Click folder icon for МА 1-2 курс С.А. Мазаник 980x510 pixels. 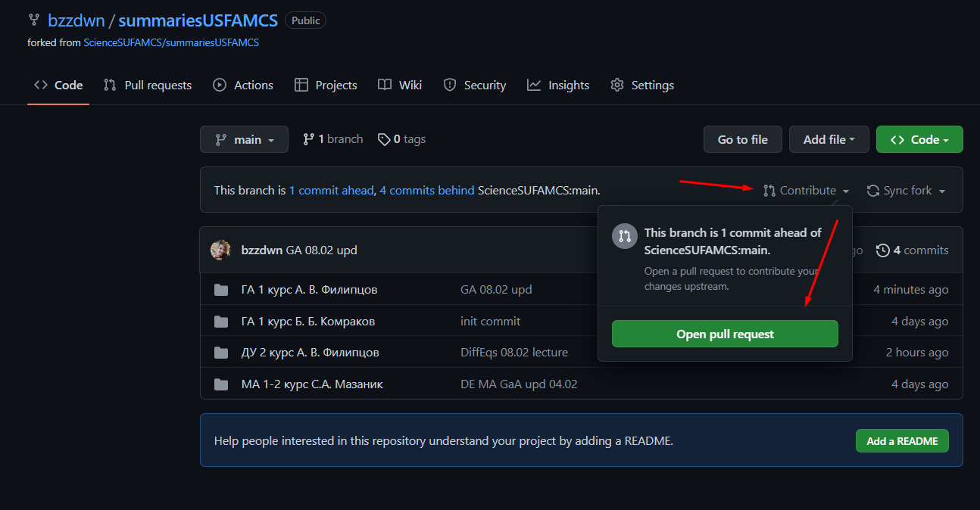tap(221, 384)
